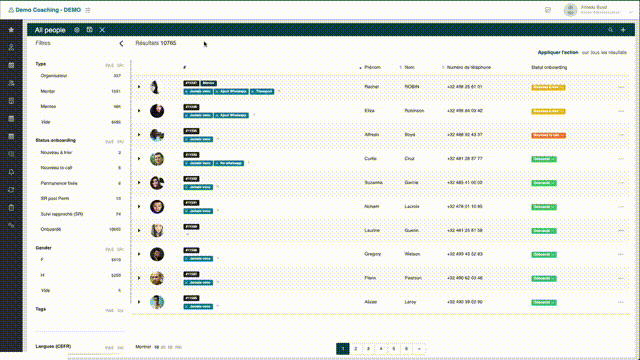This screenshot has width=640, height=360.
Task: Collapse the Filtres panel with chevron
Action: pos(121,43)
